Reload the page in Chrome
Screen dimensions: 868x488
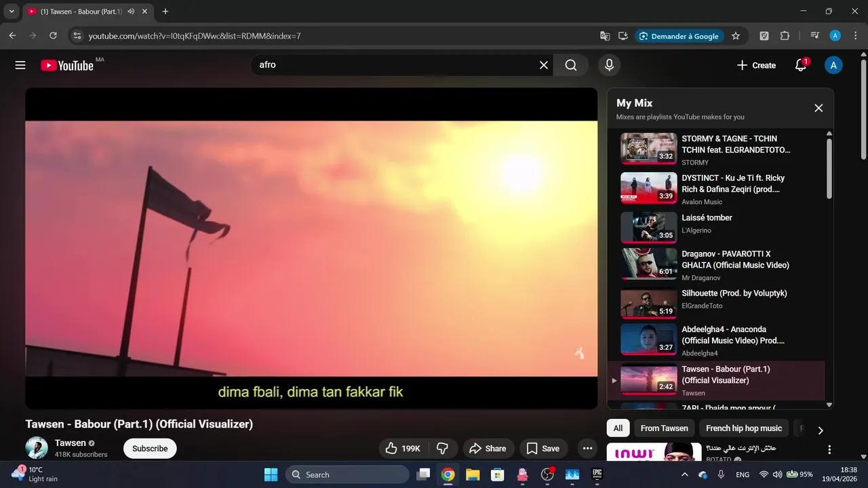[53, 36]
